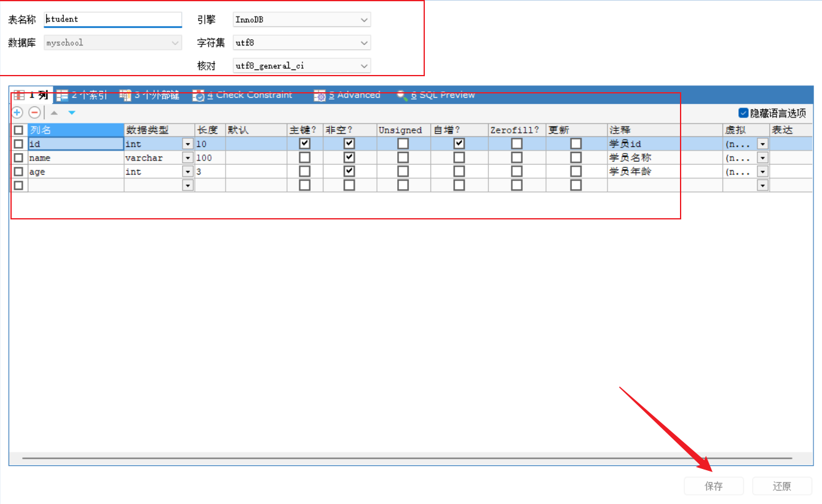Click the age column name cell
Image resolution: width=822 pixels, height=504 pixels.
pyautogui.click(x=76, y=171)
